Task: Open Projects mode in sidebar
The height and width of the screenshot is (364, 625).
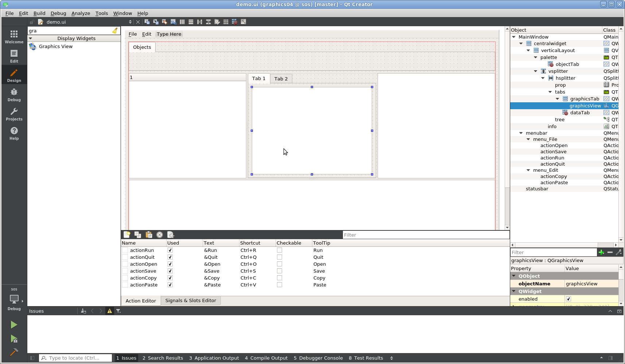Action: [x=14, y=114]
